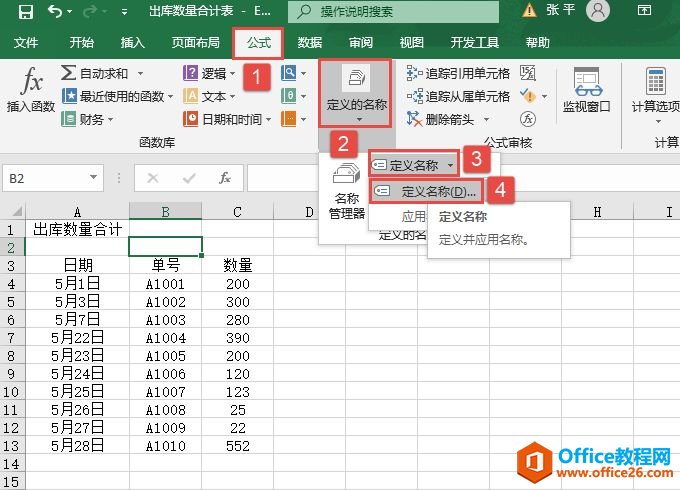Image resolution: width=680 pixels, height=490 pixels.
Task: Select column H header
Action: [598, 212]
